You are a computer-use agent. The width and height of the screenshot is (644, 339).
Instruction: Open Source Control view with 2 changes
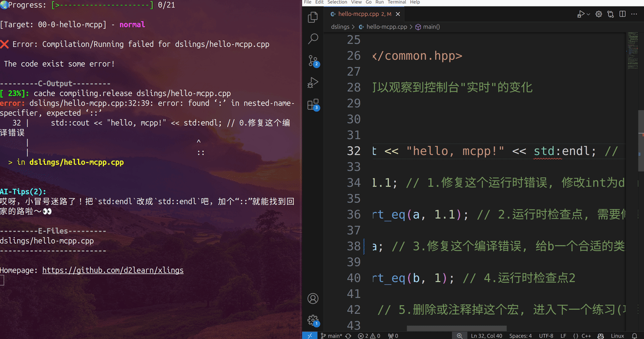313,61
